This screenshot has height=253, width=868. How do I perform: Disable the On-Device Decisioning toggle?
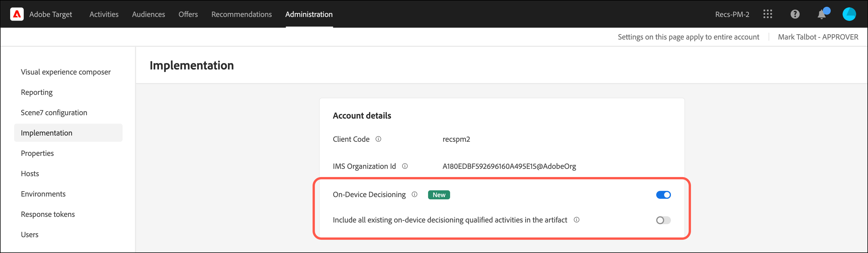coord(663,195)
